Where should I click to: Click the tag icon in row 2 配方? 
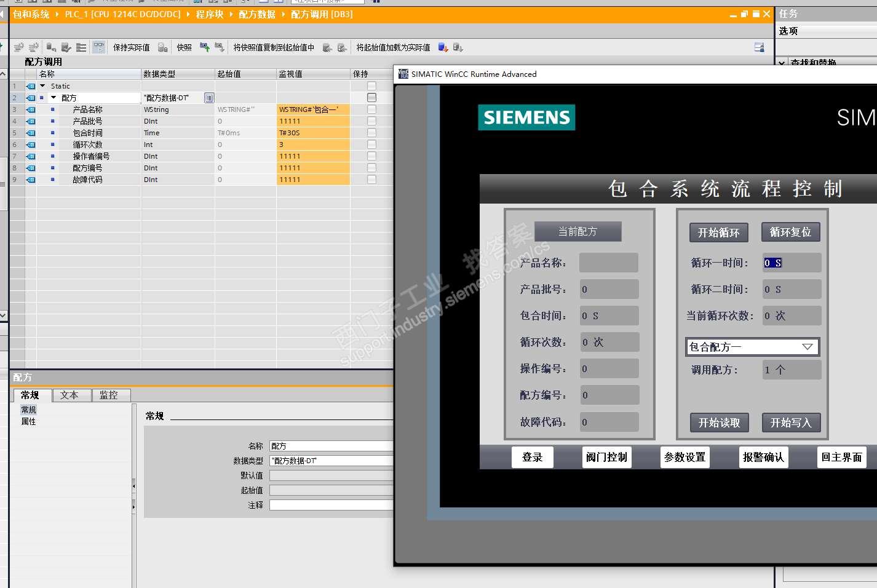coord(31,98)
